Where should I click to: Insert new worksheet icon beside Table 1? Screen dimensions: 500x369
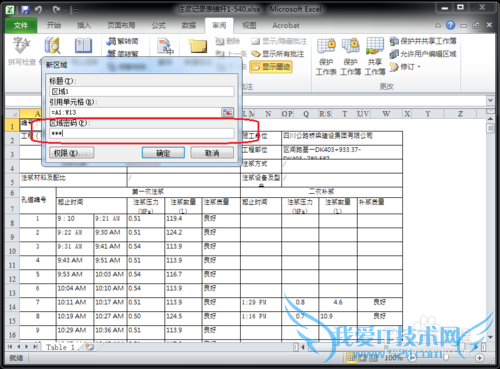pos(89,347)
